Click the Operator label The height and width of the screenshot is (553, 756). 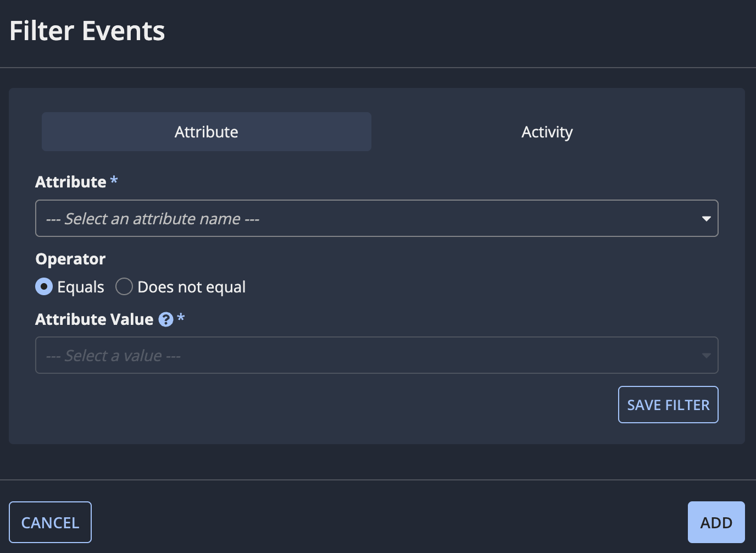[70, 259]
